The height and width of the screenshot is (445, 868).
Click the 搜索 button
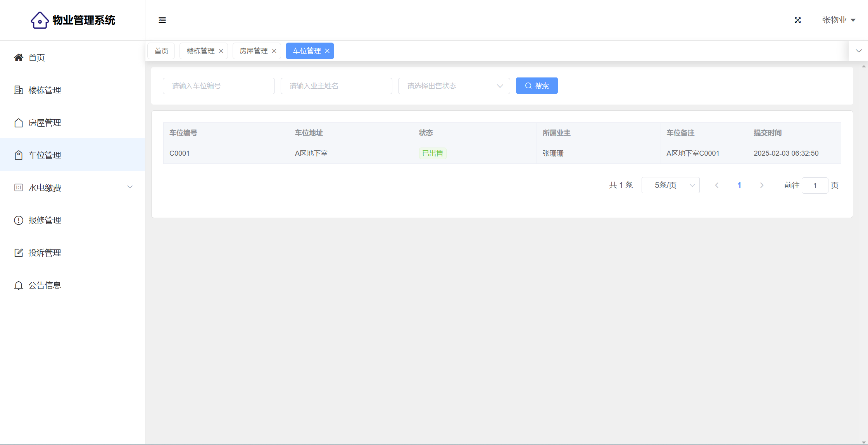(537, 86)
